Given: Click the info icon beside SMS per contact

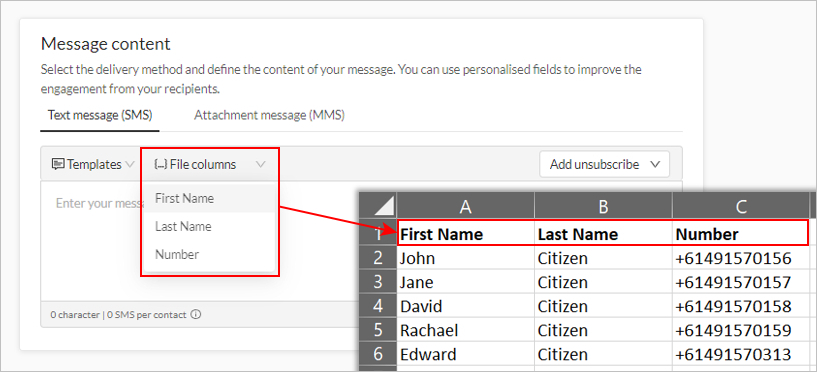Looking at the screenshot, I should coord(196,315).
